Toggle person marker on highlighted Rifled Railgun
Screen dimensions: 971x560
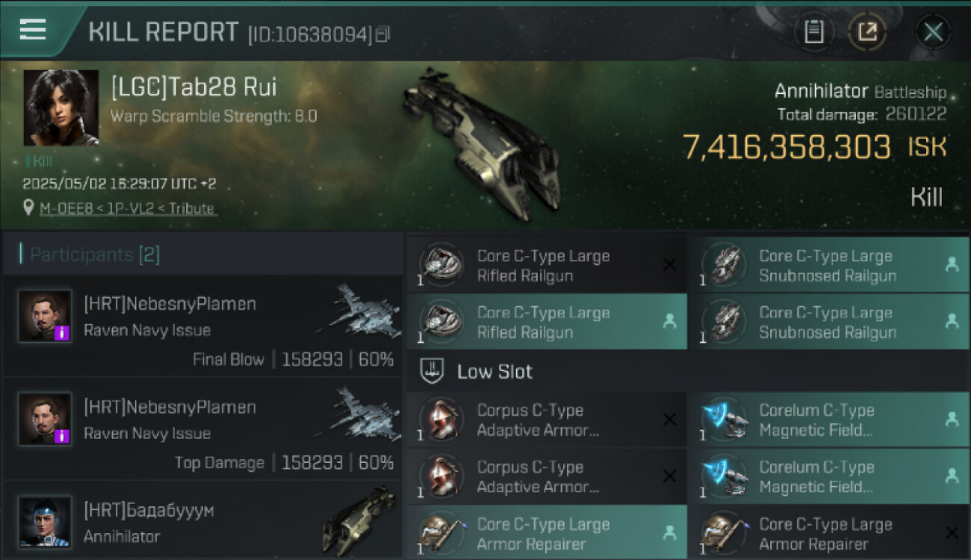pos(669,321)
